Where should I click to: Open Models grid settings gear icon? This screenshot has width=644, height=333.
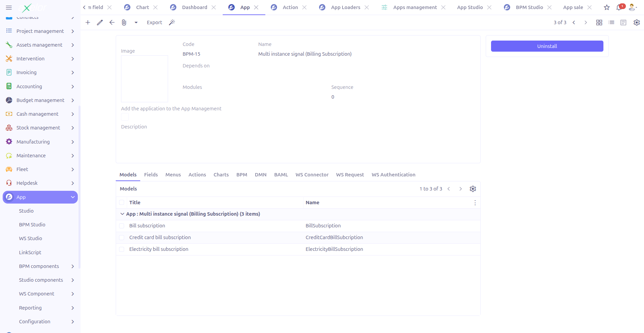pos(473,189)
